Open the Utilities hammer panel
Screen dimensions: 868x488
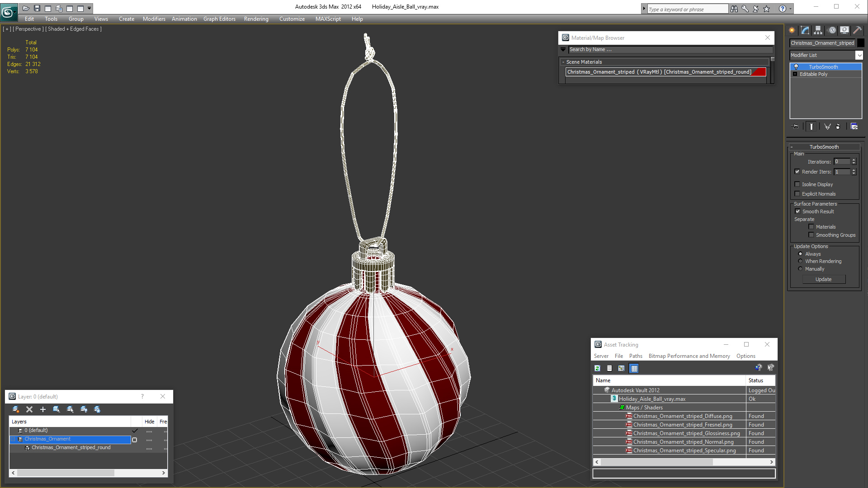pyautogui.click(x=857, y=30)
